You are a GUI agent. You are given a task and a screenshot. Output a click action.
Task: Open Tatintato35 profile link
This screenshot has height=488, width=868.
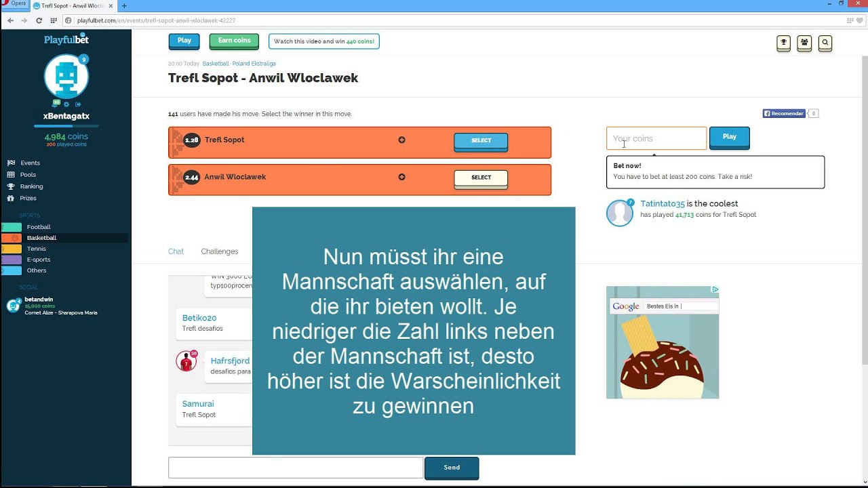coord(662,204)
